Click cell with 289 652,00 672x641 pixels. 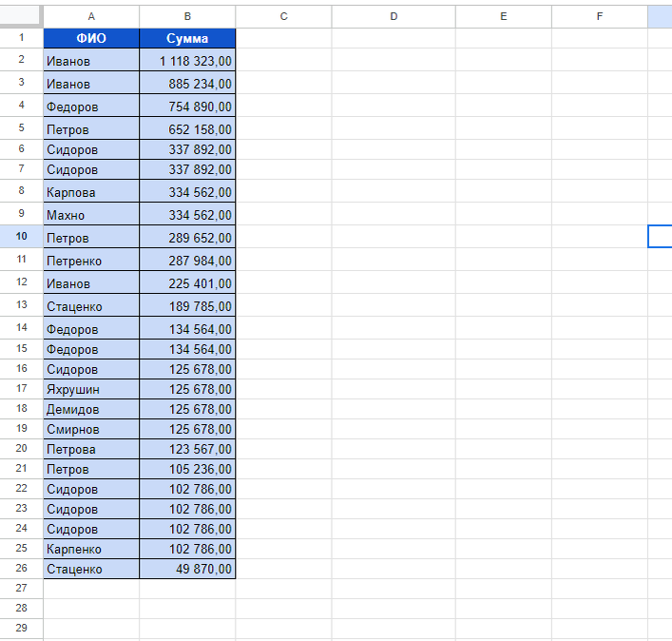point(187,237)
